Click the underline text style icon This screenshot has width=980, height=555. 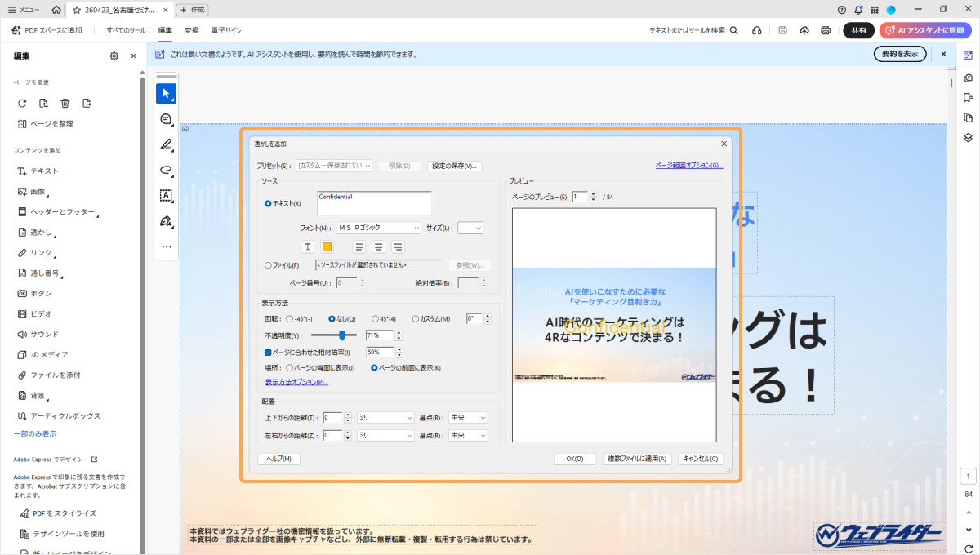(308, 246)
